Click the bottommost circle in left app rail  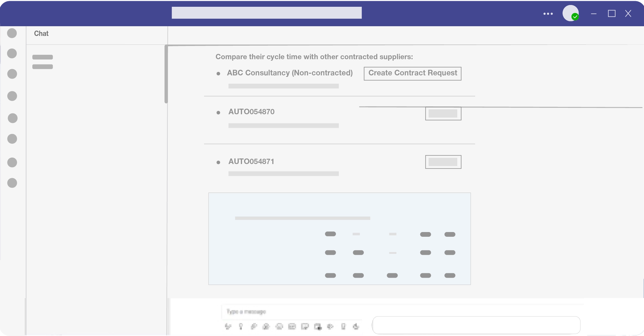pos(12,183)
